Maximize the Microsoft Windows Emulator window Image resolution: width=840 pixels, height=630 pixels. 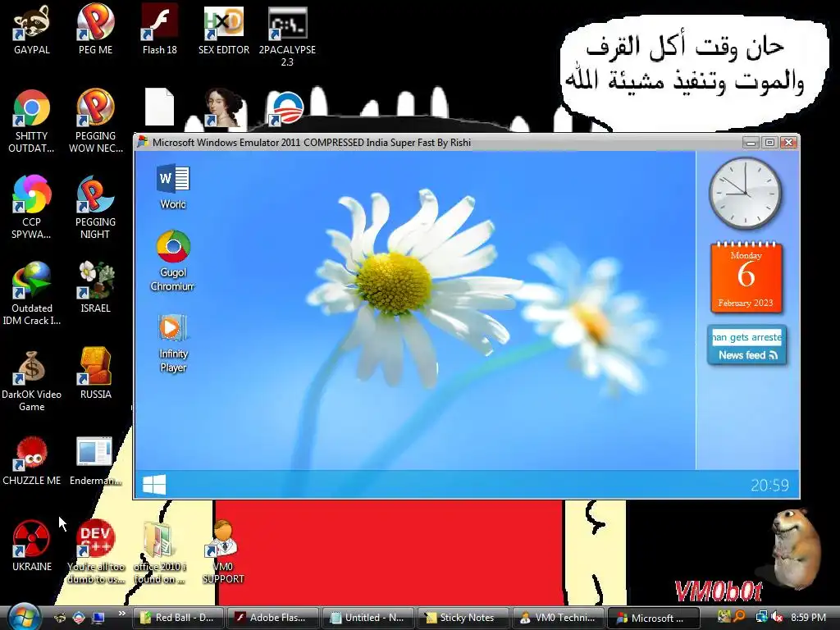click(769, 143)
